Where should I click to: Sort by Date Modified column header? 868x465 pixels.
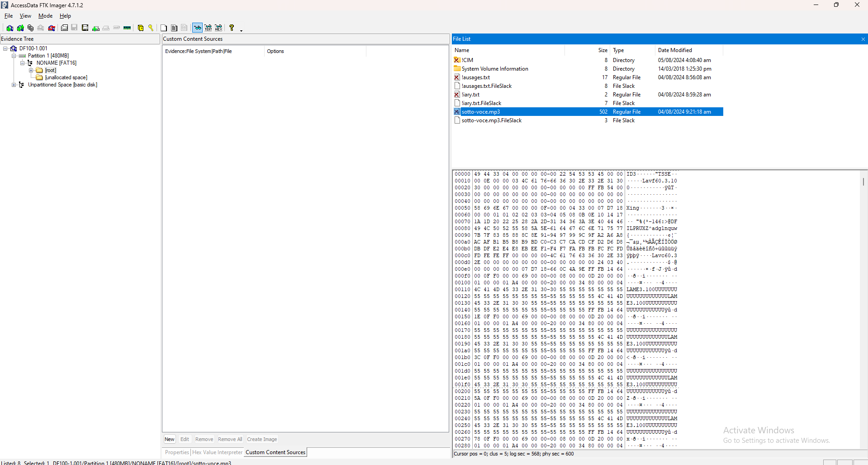689,50
